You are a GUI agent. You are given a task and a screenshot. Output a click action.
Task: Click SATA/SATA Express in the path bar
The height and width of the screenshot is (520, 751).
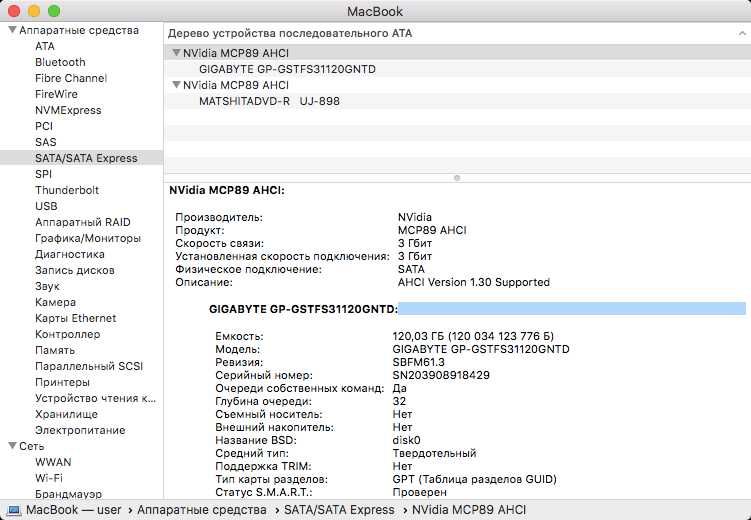(339, 510)
